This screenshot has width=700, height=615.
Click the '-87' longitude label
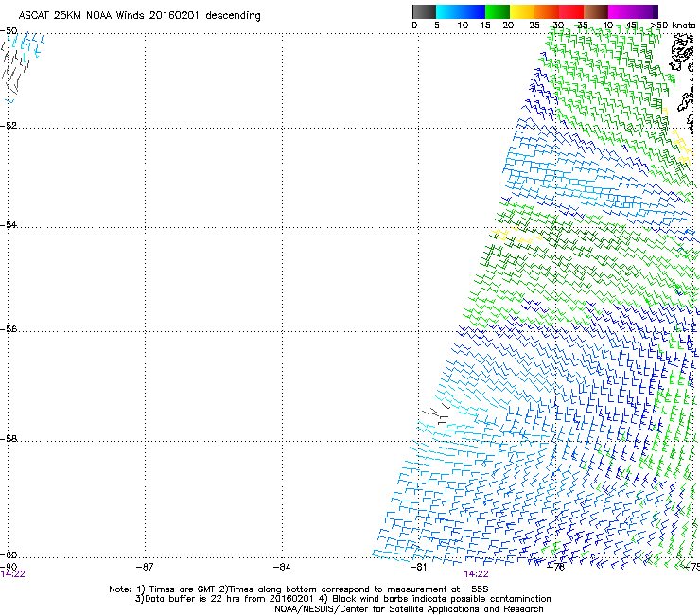145,567
